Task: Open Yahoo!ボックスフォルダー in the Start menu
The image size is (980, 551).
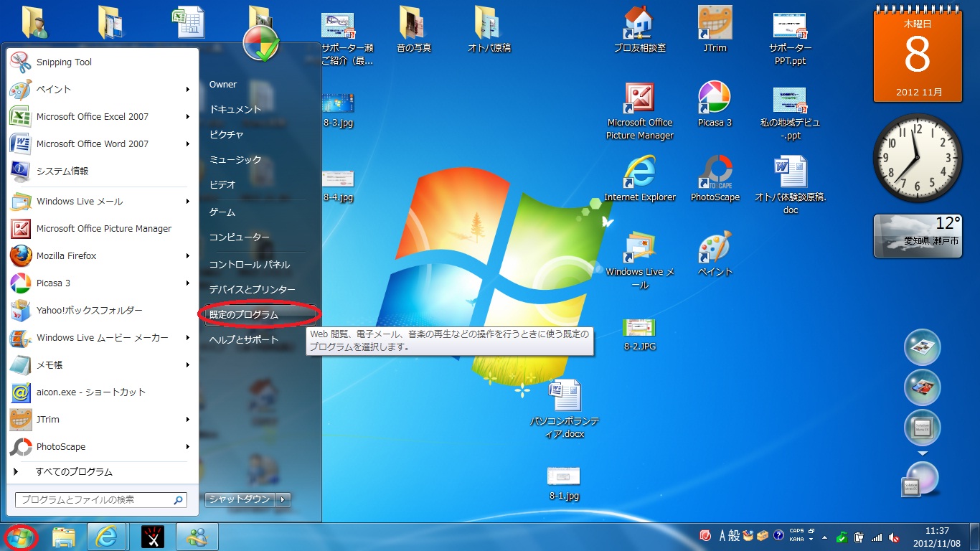Action: coord(103,310)
